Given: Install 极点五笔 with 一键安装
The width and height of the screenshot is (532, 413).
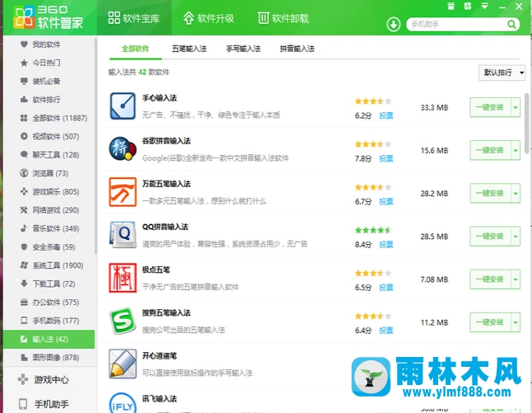Looking at the screenshot, I should pos(490,279).
